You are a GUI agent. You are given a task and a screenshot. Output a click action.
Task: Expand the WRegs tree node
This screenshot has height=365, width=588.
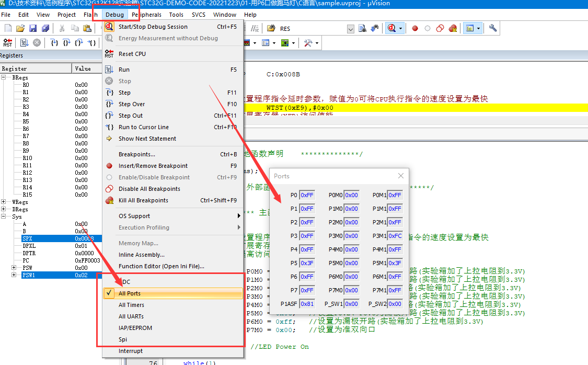click(3, 202)
